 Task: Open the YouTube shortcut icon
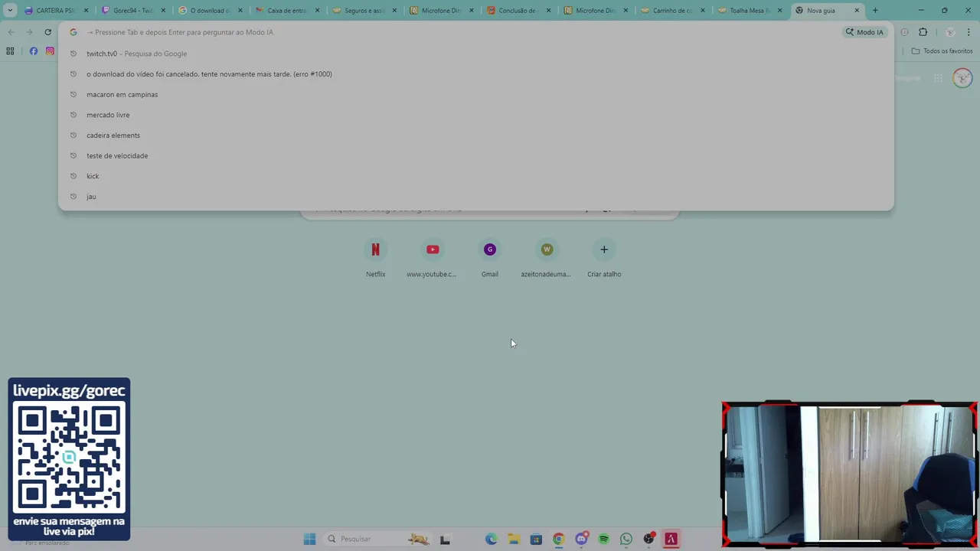pyautogui.click(x=433, y=249)
